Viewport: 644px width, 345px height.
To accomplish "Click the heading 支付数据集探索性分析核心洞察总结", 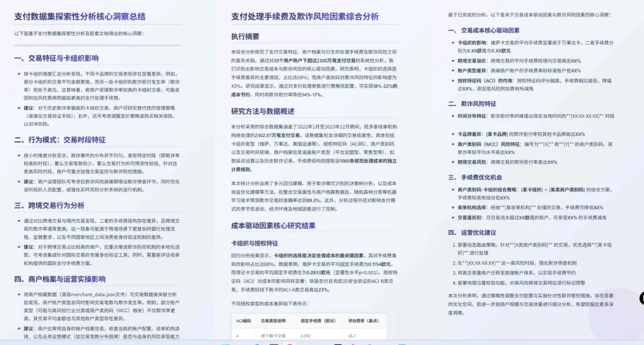I will pos(80,17).
